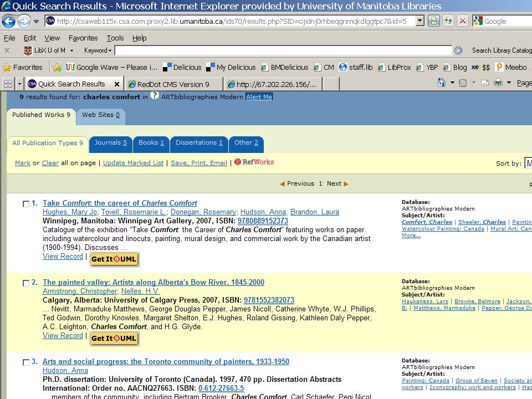Open the Favorites star button
The image size is (532, 399).
tap(23, 67)
